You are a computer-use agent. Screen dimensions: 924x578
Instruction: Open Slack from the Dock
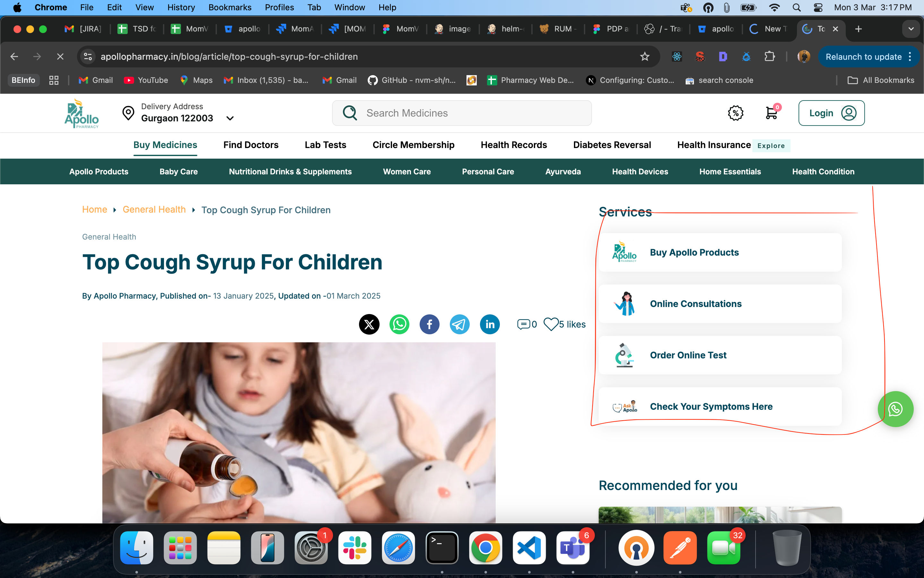(354, 547)
